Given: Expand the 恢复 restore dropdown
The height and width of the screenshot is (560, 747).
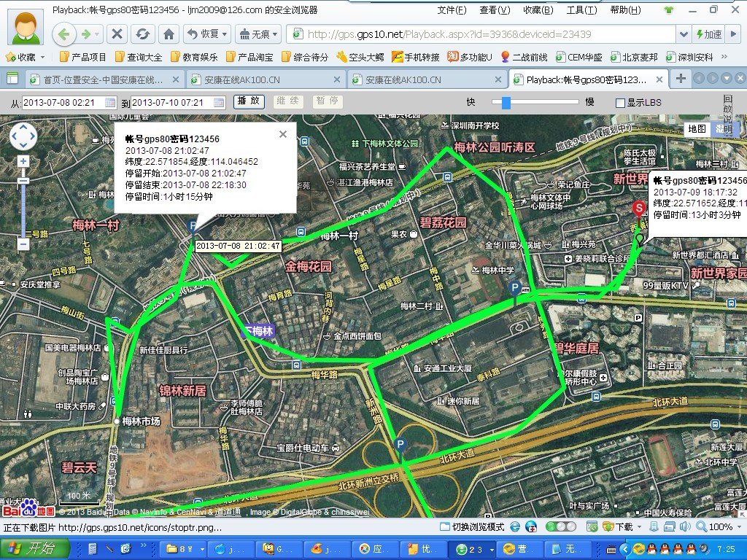Looking at the screenshot, I should [x=225, y=34].
